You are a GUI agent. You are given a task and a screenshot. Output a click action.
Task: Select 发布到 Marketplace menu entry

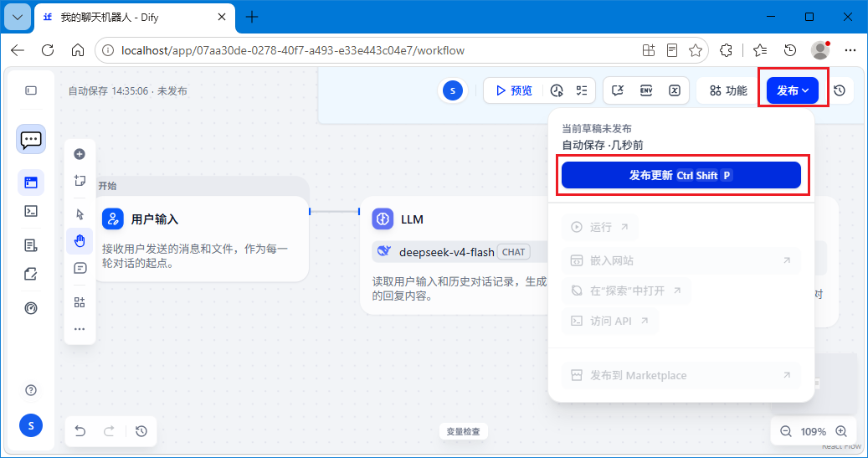point(681,375)
